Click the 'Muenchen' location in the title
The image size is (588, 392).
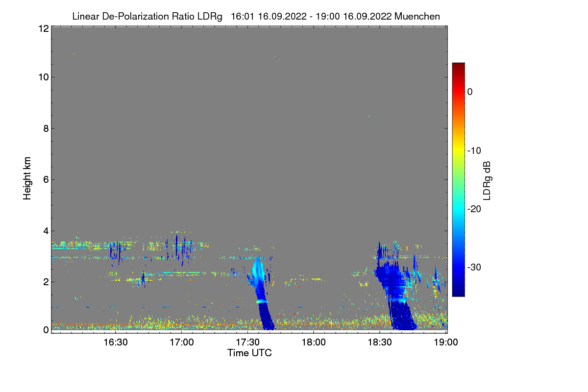tap(417, 16)
